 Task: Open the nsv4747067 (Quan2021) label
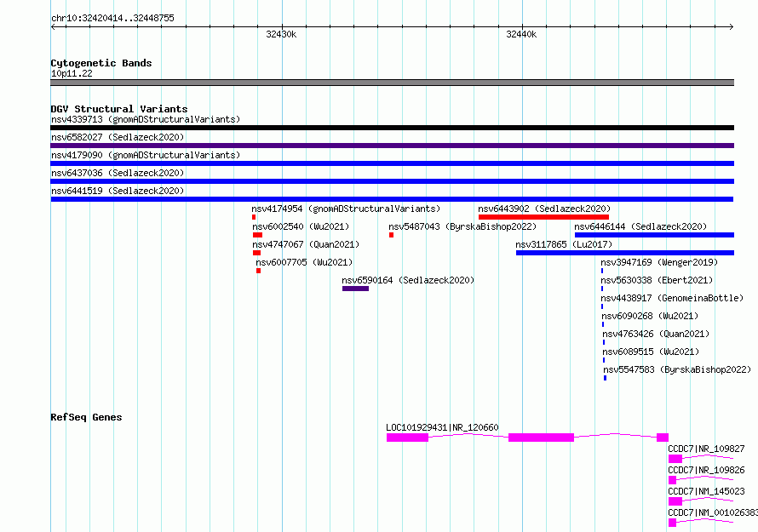pos(306,244)
